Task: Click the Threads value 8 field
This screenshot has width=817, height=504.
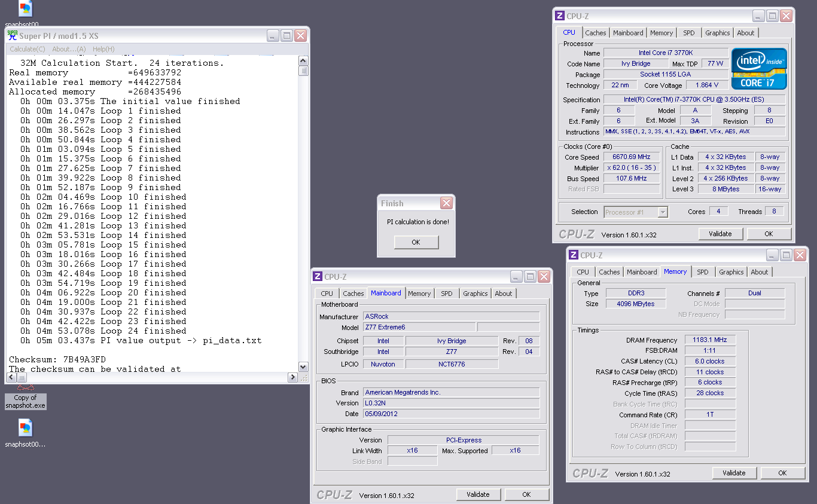Action: click(x=773, y=211)
